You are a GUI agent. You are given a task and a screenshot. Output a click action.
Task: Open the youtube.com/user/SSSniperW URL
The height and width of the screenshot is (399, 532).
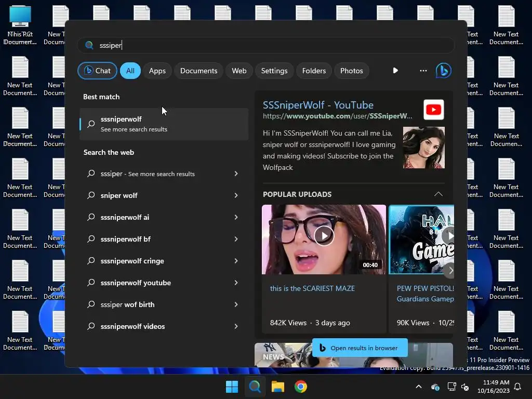pos(337,116)
